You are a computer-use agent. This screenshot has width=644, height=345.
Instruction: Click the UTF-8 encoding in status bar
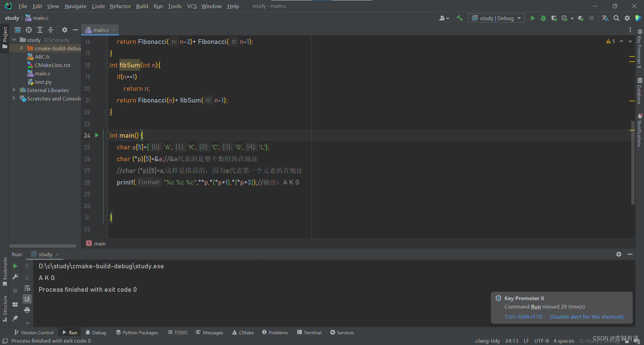pyautogui.click(x=541, y=341)
